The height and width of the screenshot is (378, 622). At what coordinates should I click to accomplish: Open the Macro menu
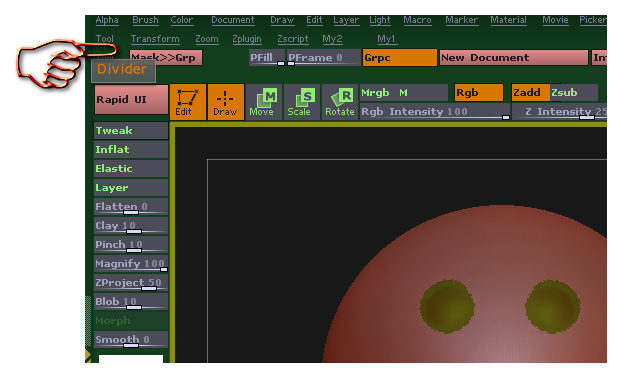[x=417, y=20]
